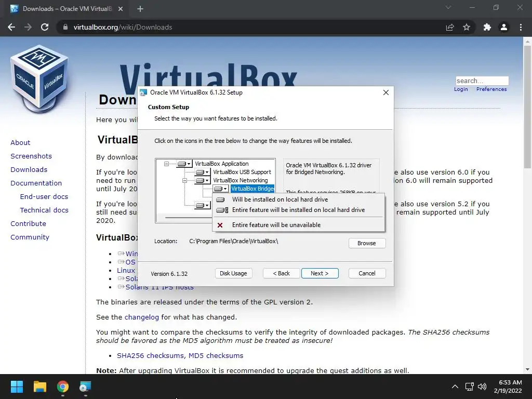Choose 'Entire feature will be installed on local hard drive'
The height and width of the screenshot is (399, 532).
click(299, 210)
